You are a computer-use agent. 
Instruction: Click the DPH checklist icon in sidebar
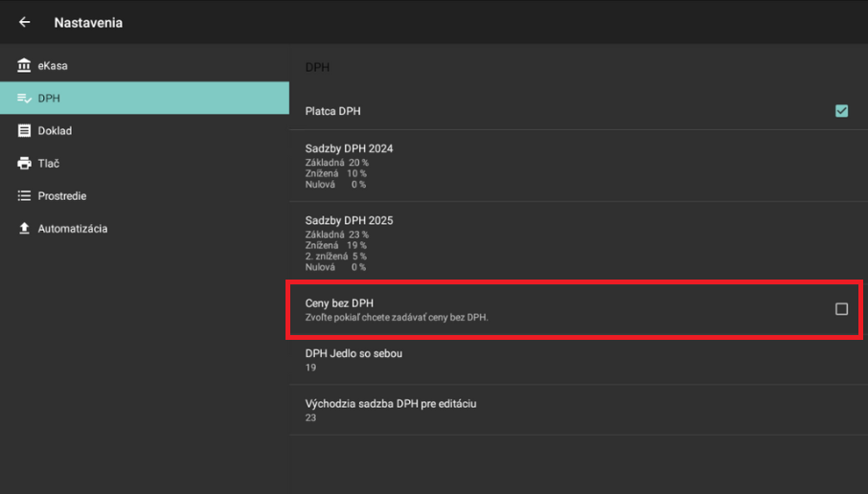(x=24, y=99)
